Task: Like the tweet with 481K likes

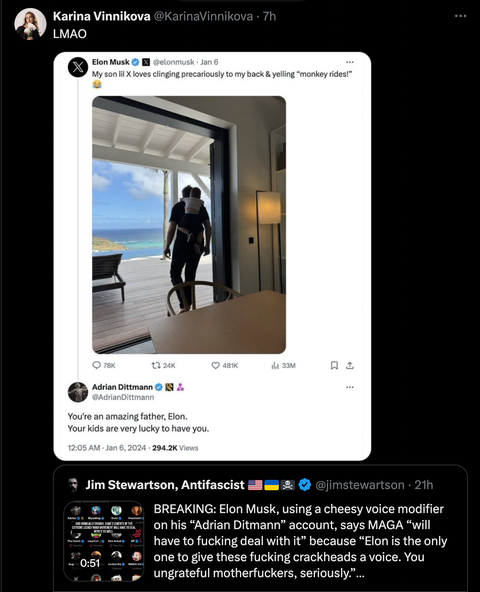Action: click(215, 365)
